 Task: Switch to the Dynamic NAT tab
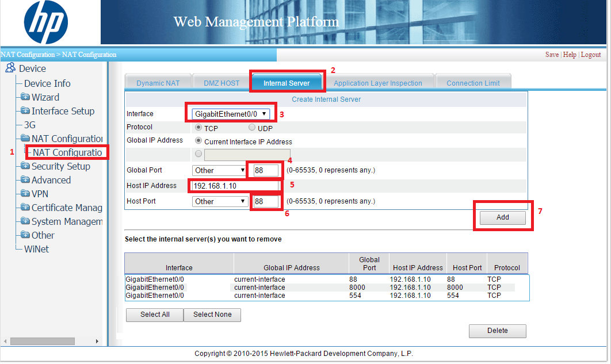click(158, 83)
